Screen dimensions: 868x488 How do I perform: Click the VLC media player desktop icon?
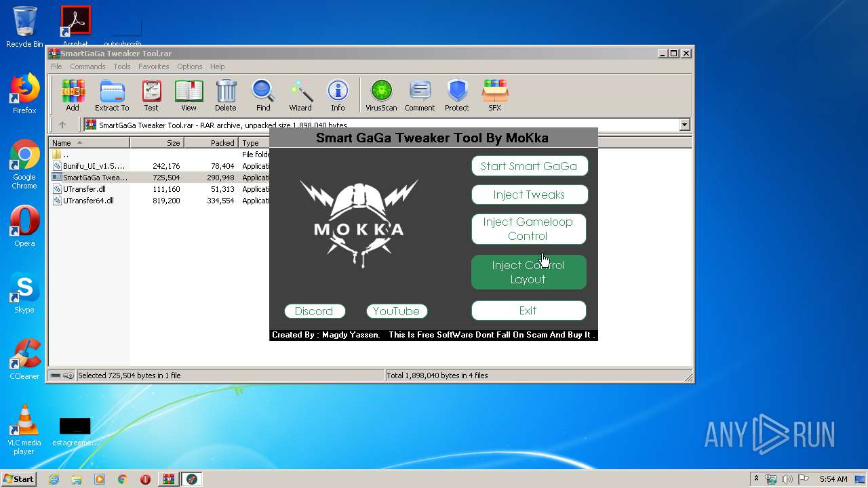point(24,430)
